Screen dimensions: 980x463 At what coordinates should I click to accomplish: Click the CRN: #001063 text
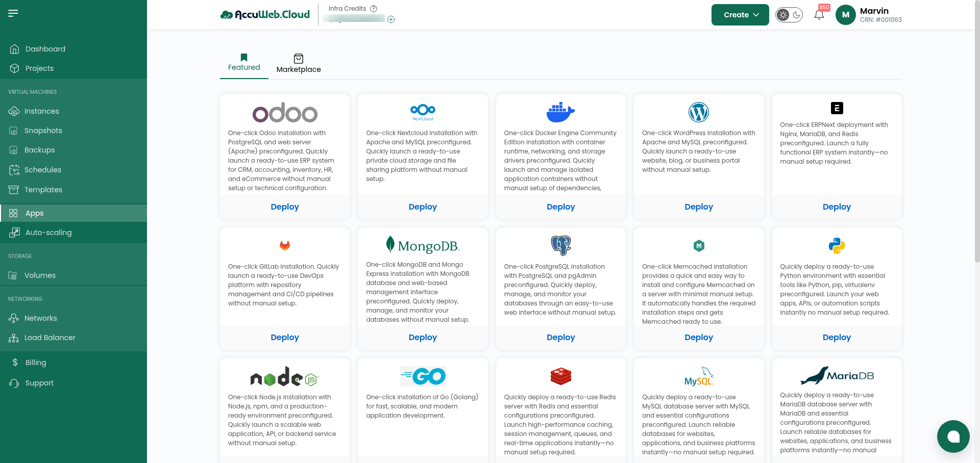coord(881,20)
